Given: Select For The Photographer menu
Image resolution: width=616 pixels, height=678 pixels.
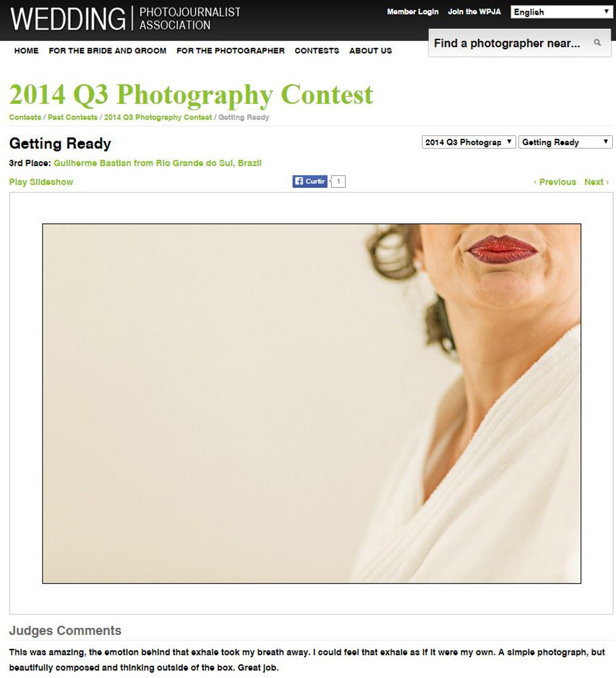Looking at the screenshot, I should pyautogui.click(x=230, y=51).
